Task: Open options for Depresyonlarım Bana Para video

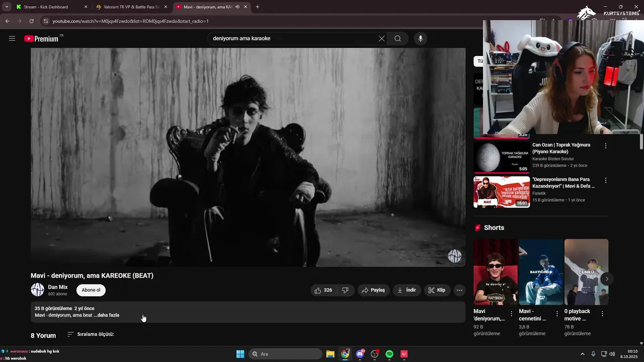Action: point(606,180)
